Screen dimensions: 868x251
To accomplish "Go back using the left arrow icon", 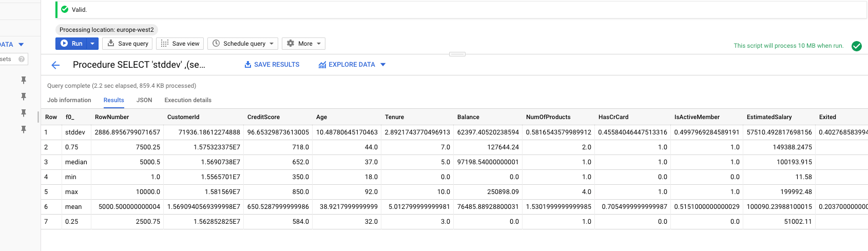I will [56, 65].
